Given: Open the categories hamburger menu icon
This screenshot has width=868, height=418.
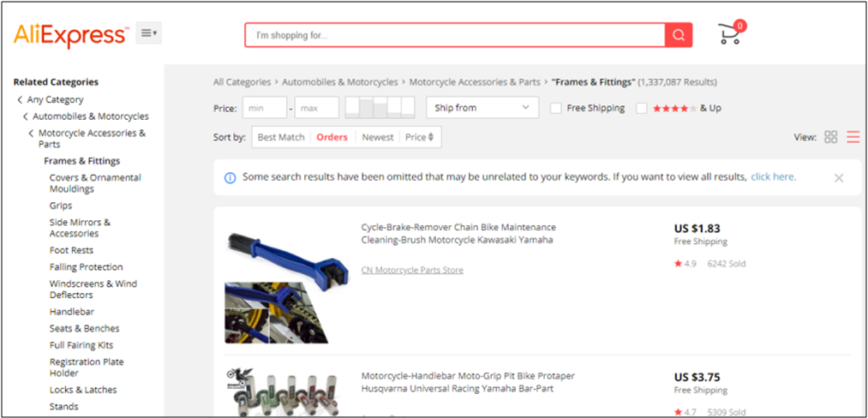Looking at the screenshot, I should click(148, 33).
